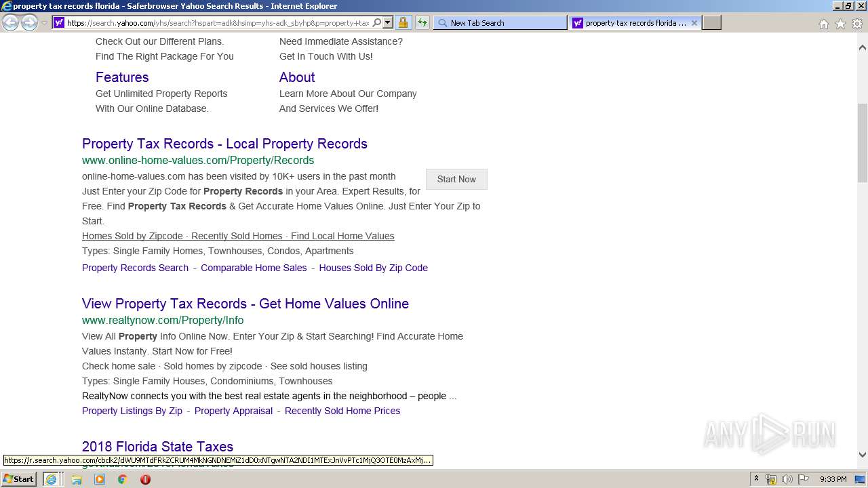868x488 pixels.
Task: Refresh the page with green arrows icon
Action: (x=422, y=23)
